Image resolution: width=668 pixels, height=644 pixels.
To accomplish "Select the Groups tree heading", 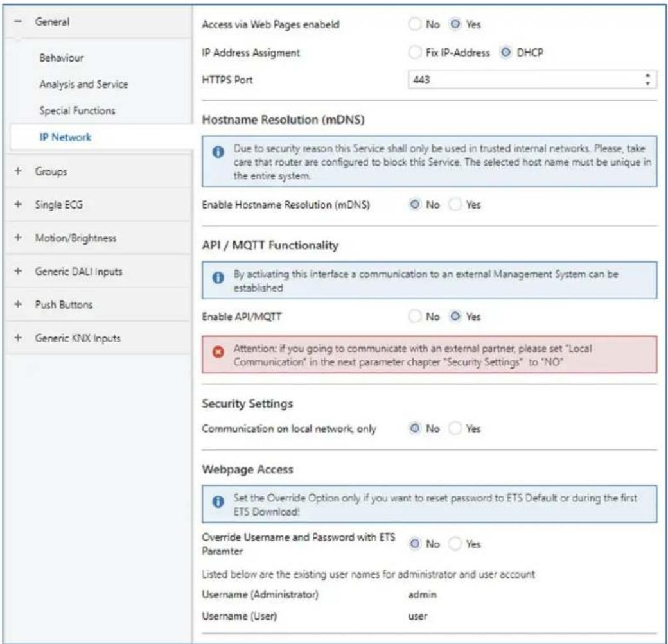I will tap(51, 171).
